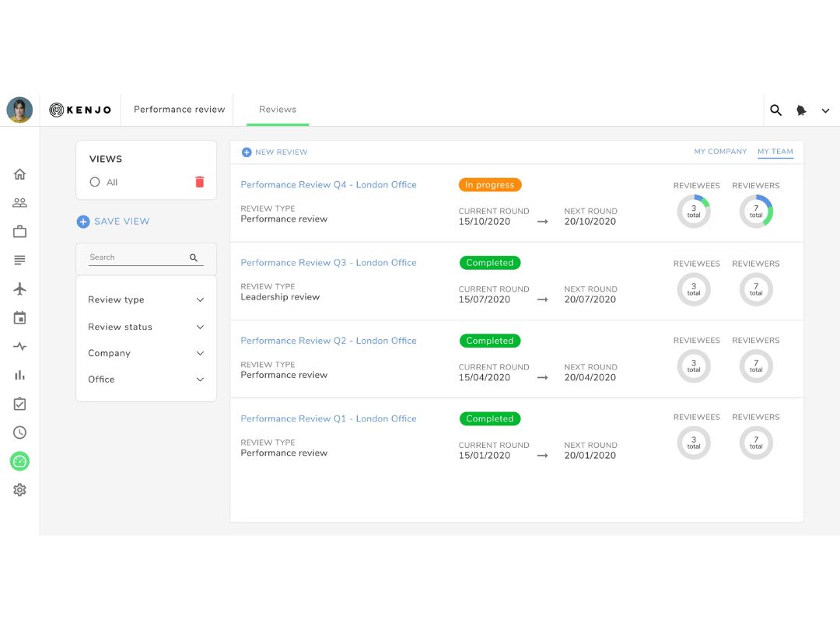Click the search magnifier in top bar
The width and height of the screenshot is (840, 630).
(x=775, y=110)
